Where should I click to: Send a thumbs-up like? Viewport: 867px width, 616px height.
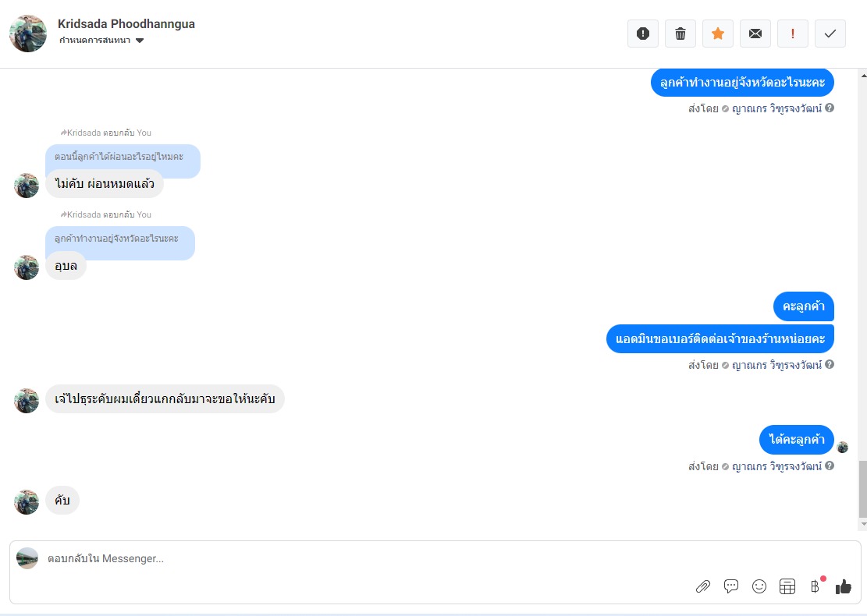[x=844, y=586]
